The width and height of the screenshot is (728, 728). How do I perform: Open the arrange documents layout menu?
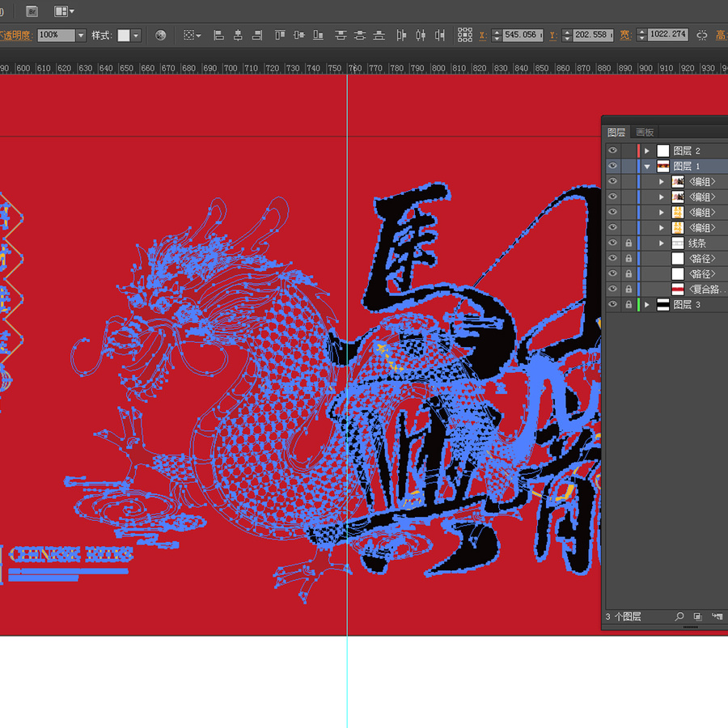64,11
